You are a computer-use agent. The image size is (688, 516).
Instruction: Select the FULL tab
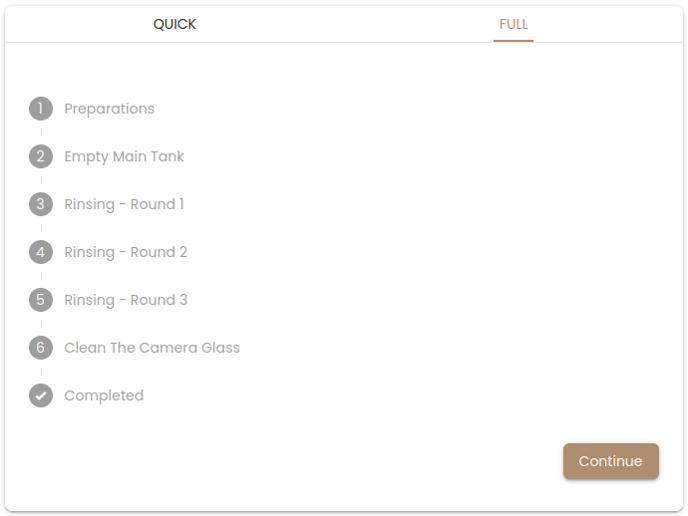513,24
